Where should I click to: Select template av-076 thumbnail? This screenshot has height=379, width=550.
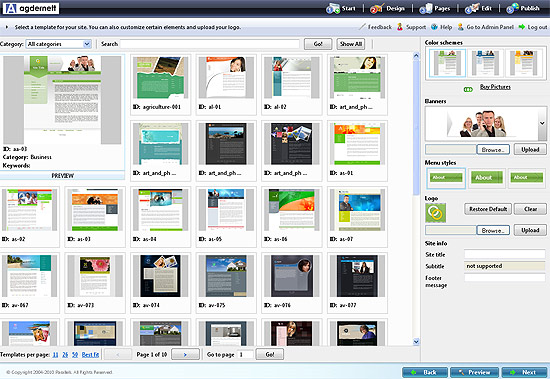[x=292, y=276]
